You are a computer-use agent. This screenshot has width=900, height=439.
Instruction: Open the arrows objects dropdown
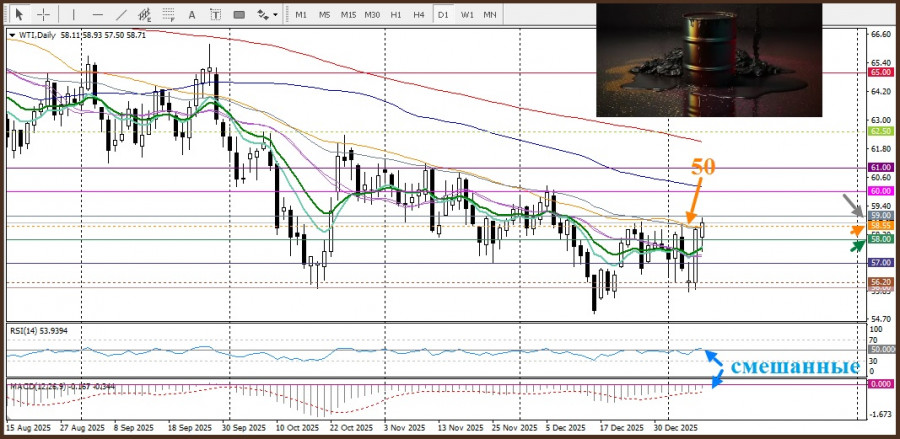pos(267,15)
